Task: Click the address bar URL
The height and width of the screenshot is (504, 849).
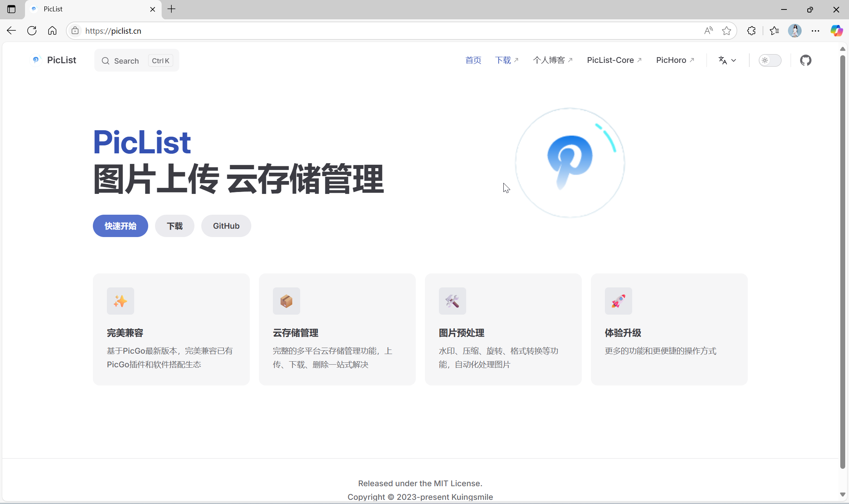Action: pos(113,31)
